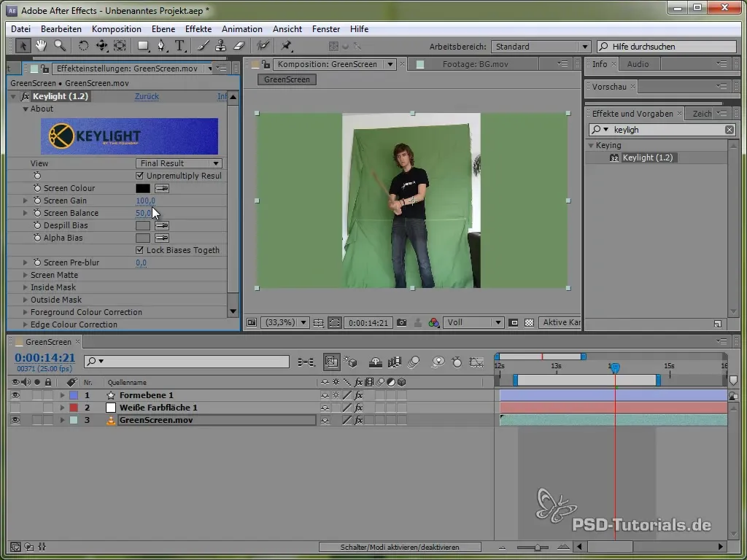Open the resolution Voll dropdown

(473, 323)
